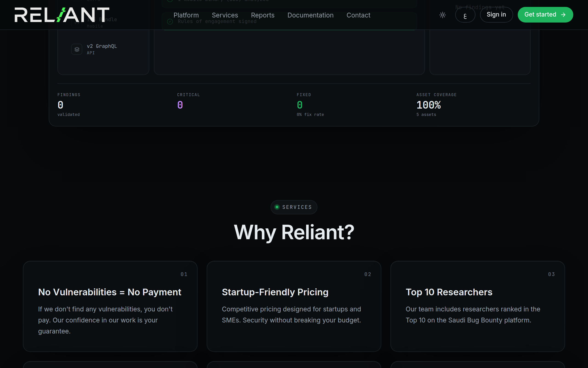Viewport: 588px width, 368px height.
Task: Click the SERVICES badge pill
Action: pos(294,207)
